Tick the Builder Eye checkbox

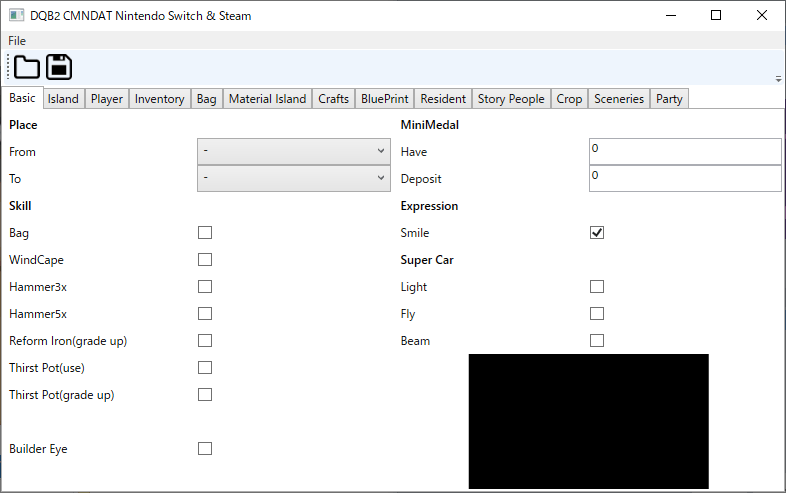click(x=205, y=449)
